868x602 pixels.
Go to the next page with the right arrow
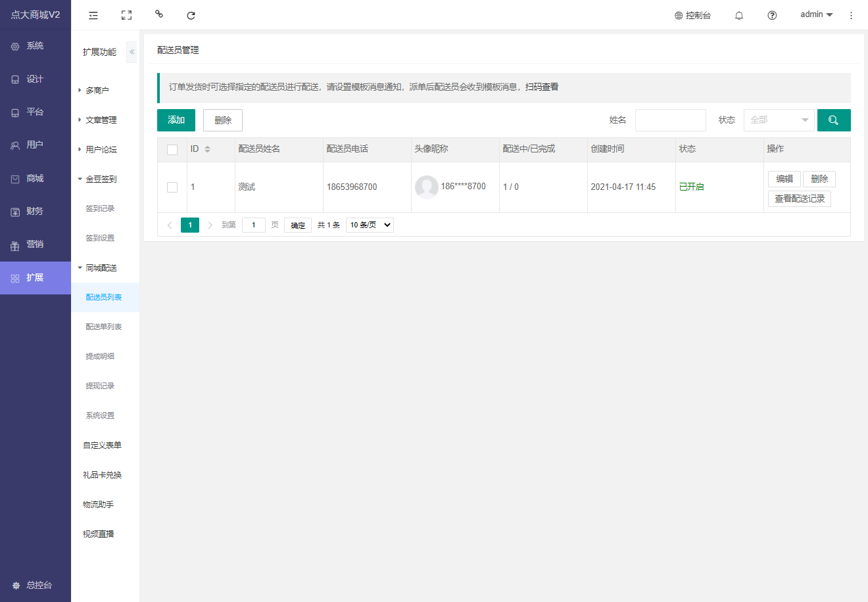pyautogui.click(x=210, y=225)
